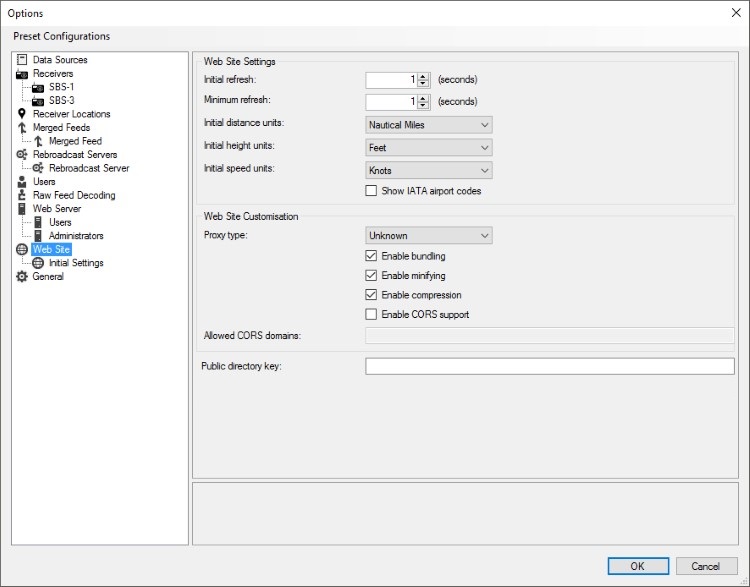
Task: Select the Web Server tree item
Action: [57, 209]
